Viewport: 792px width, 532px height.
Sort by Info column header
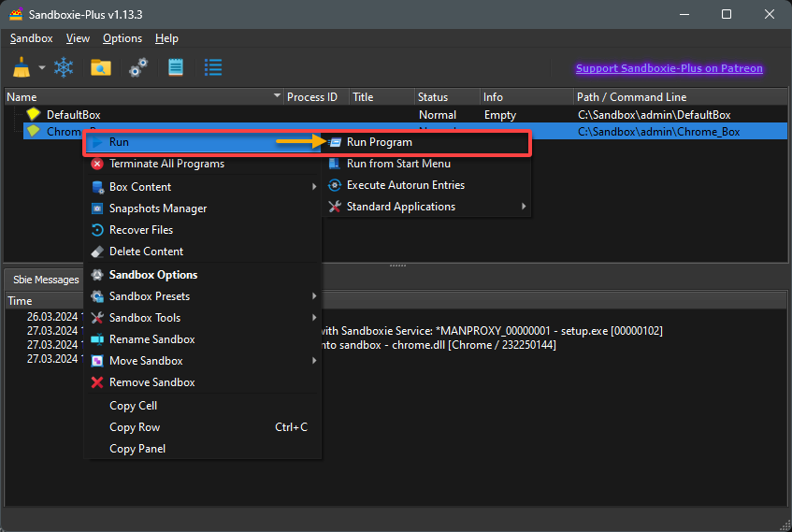click(526, 97)
